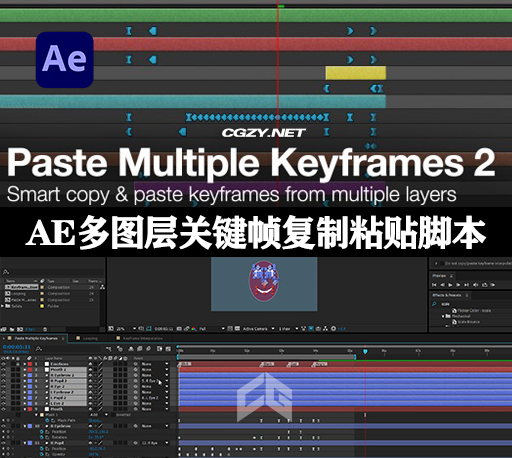Viewport: 512px width, 458px height.
Task: Click the timeline layer search icon
Action: [39, 349]
